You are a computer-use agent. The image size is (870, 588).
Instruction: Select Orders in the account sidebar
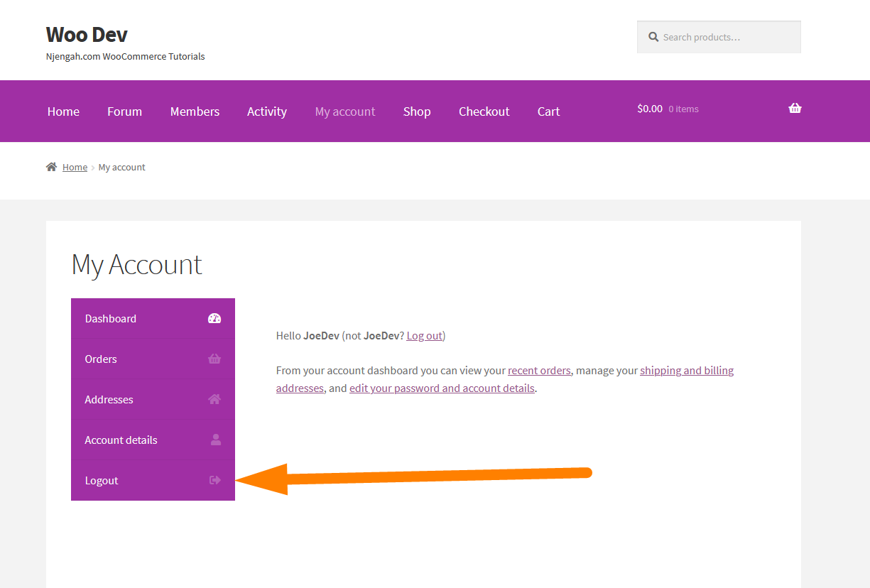pyautogui.click(x=153, y=359)
